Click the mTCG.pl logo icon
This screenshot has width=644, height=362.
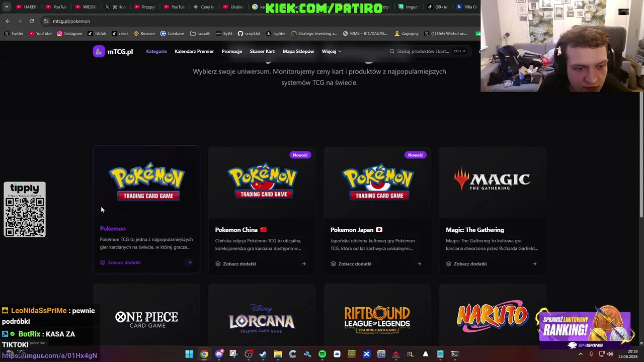(99, 51)
